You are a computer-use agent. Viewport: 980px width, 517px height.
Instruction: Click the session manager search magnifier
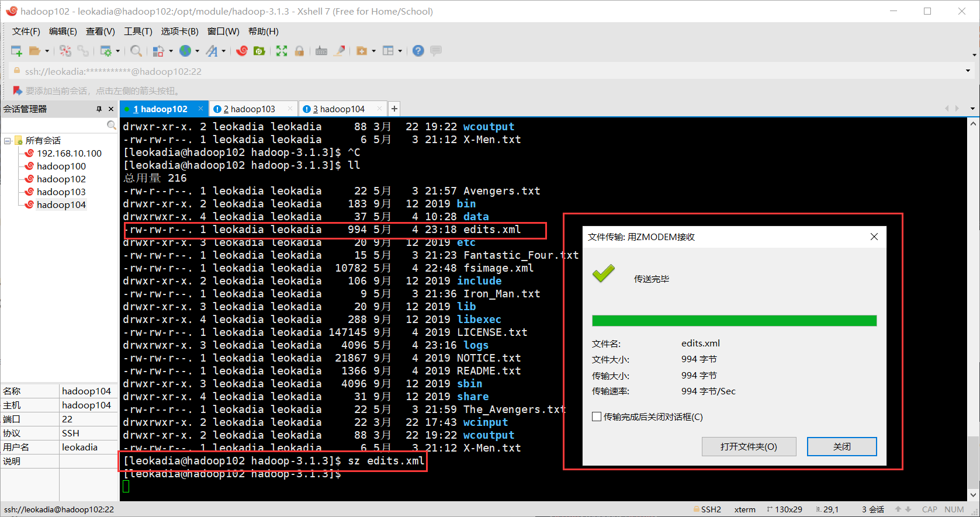tap(111, 125)
